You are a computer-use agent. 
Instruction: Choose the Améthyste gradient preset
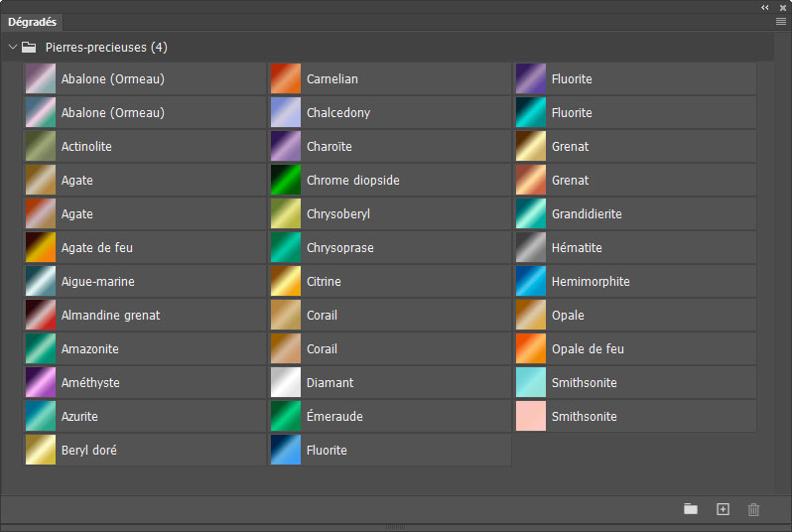point(41,383)
